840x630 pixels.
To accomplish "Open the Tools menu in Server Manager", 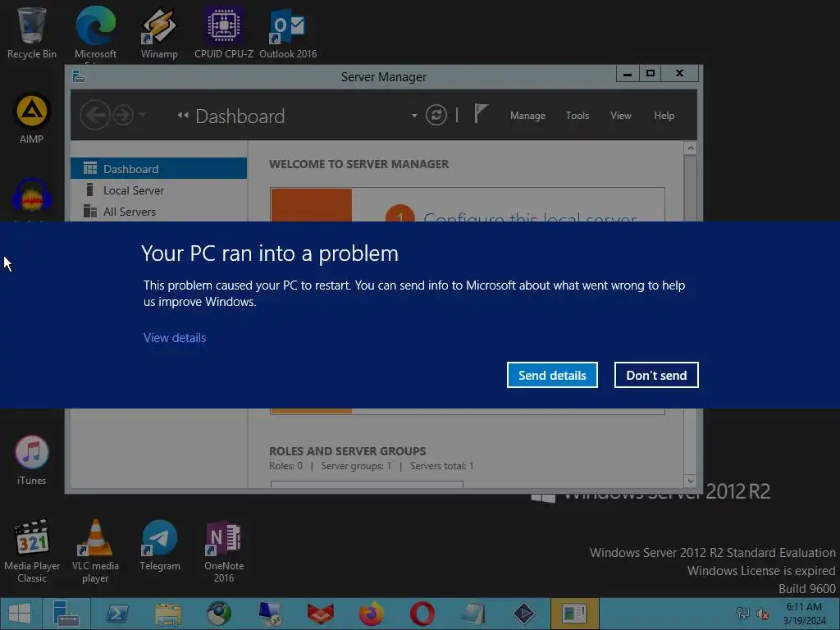I will 577,116.
